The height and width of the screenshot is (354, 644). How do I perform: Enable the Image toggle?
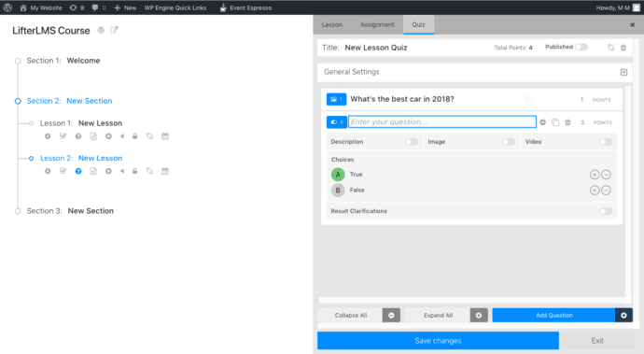tap(509, 142)
